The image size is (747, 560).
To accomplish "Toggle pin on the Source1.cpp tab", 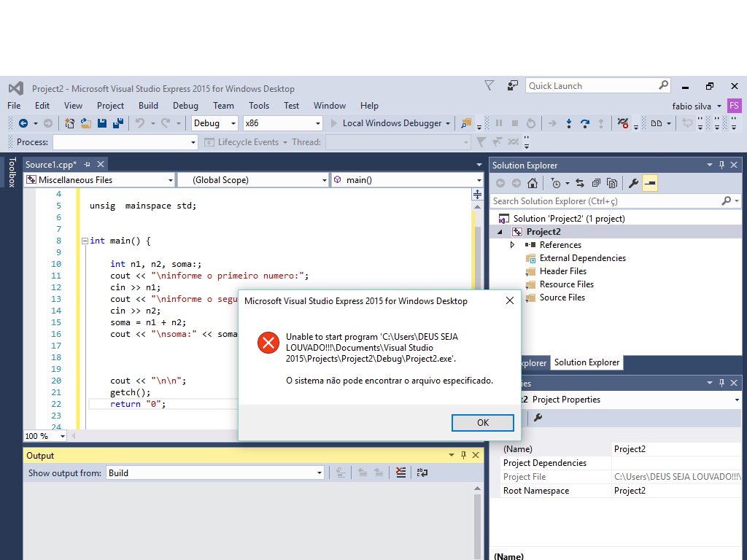I will click(88, 164).
